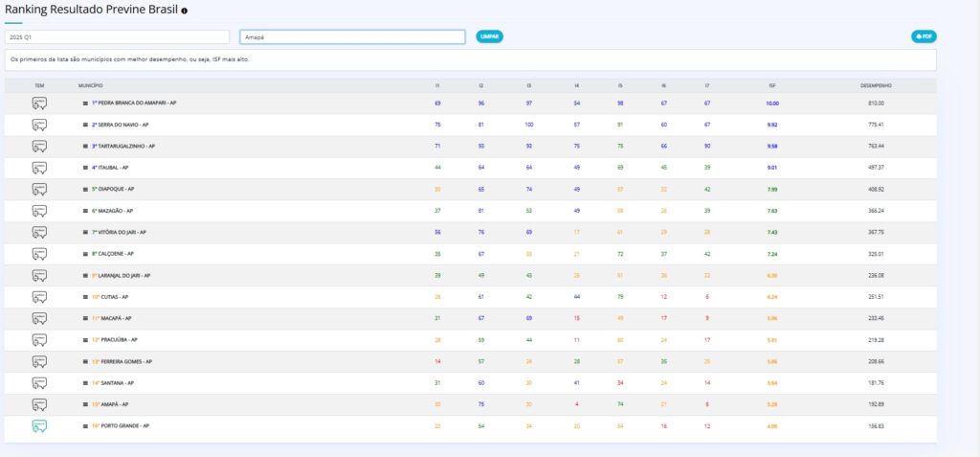Click the list icon next to Tartarugalzinho
The image size is (980, 457).
[86, 147]
